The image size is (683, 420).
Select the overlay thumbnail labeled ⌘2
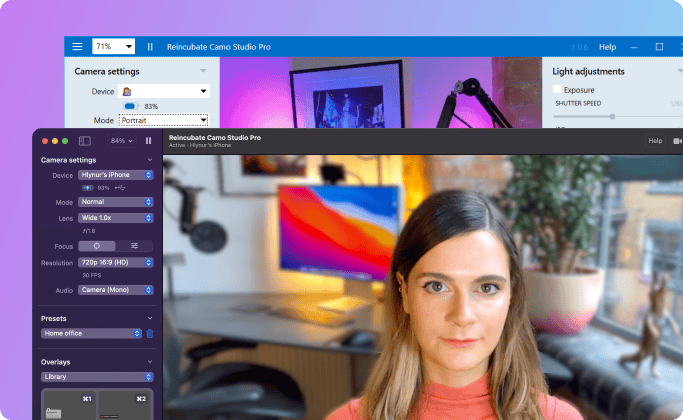(x=125, y=406)
